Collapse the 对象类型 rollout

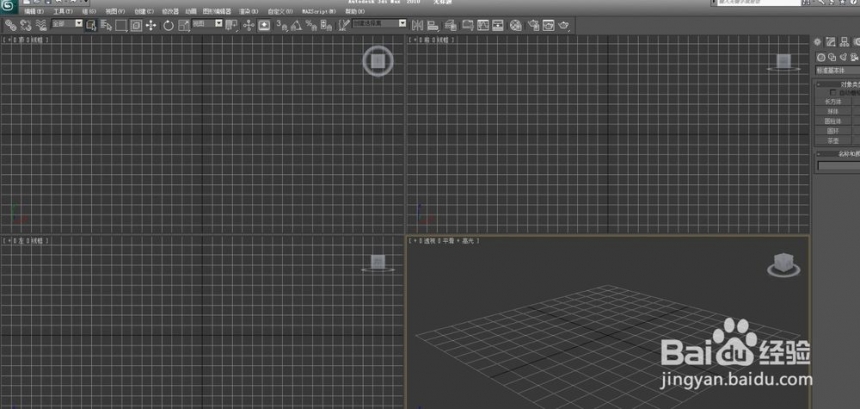(x=838, y=84)
